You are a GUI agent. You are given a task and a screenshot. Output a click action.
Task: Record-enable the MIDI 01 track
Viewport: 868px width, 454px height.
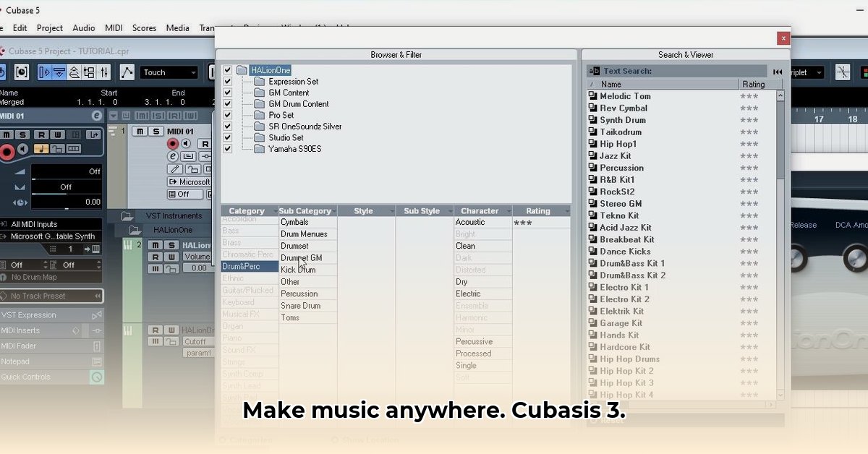(173, 144)
